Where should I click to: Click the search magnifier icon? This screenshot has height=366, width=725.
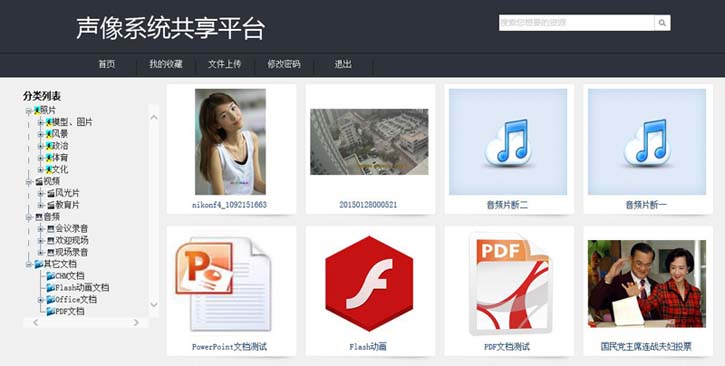point(662,23)
